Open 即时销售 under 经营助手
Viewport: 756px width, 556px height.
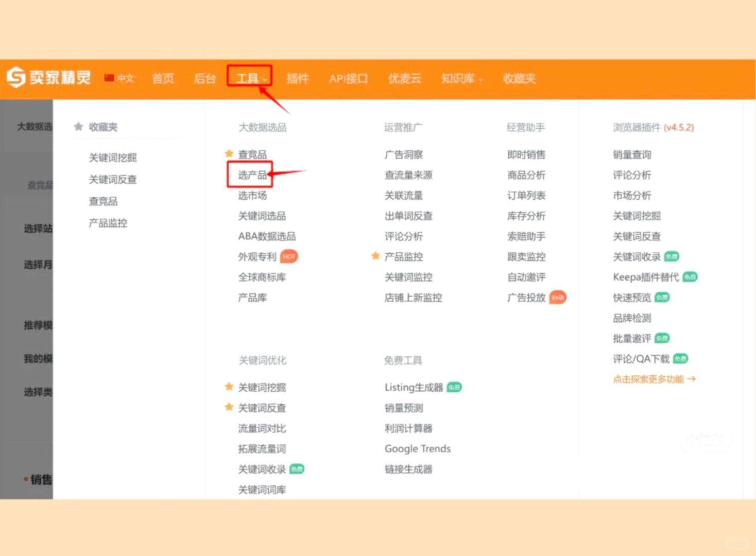tap(526, 154)
